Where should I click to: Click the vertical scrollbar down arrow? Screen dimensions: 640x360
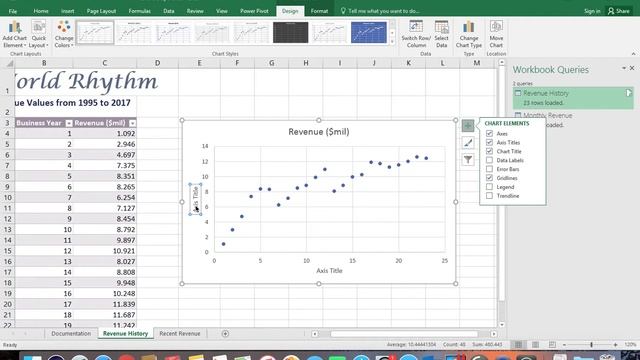(x=502, y=324)
